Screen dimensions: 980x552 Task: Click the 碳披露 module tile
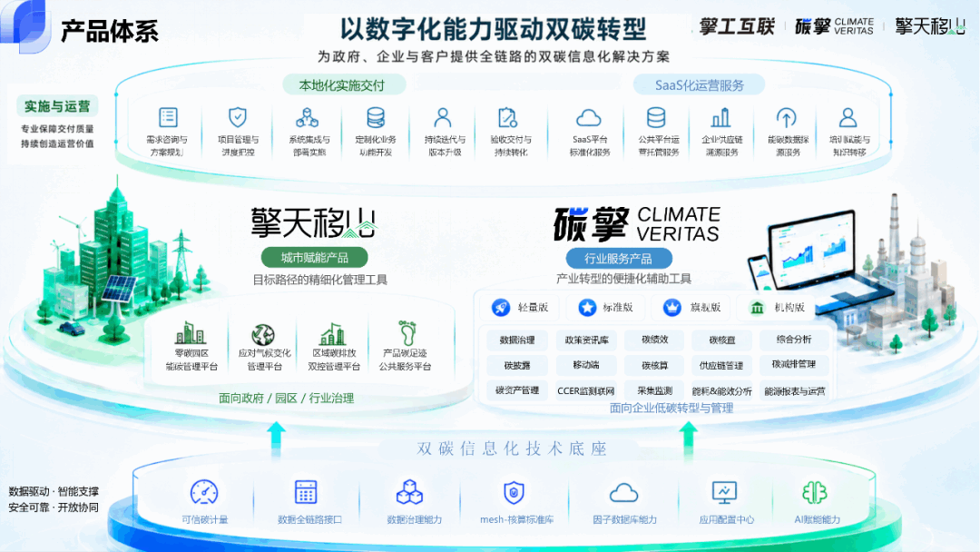[x=517, y=365]
